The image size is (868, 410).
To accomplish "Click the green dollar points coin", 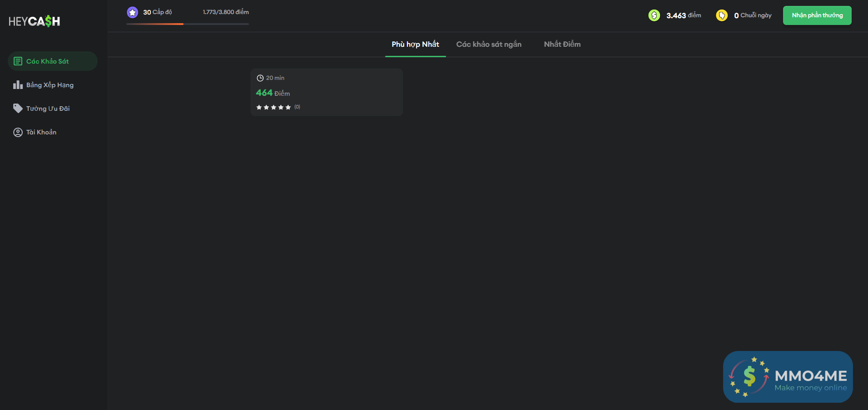I will tap(654, 15).
